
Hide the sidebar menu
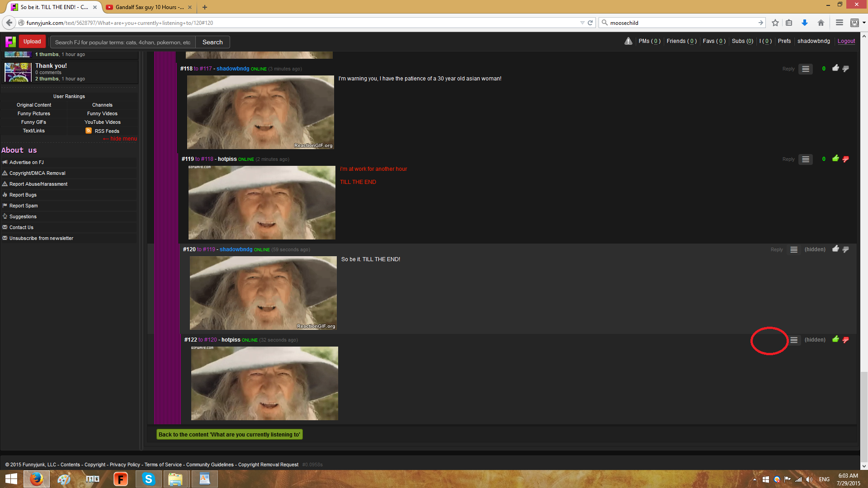point(120,139)
